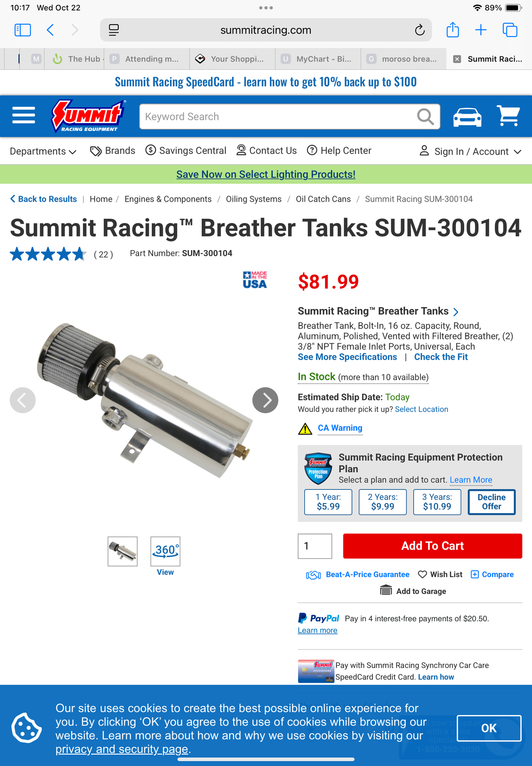Click the red Add To Cart button
Viewport: 532px width, 766px height.
[x=433, y=546]
